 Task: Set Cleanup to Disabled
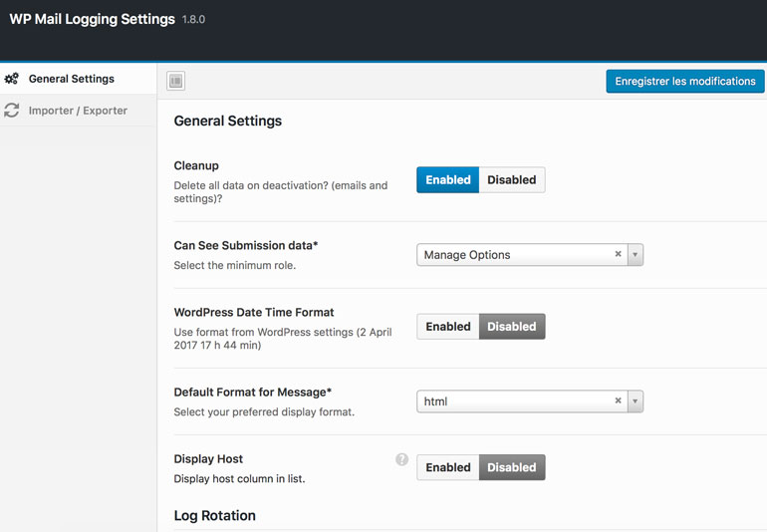(512, 180)
